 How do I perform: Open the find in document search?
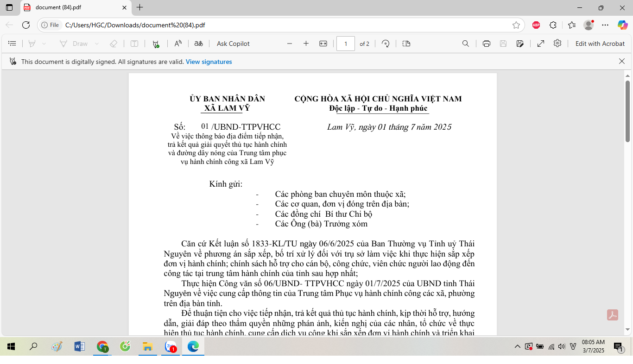[x=466, y=44]
